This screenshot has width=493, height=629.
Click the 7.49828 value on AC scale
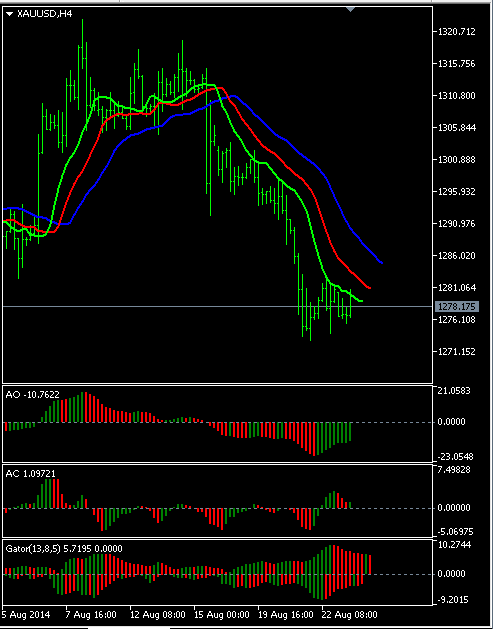tap(457, 470)
